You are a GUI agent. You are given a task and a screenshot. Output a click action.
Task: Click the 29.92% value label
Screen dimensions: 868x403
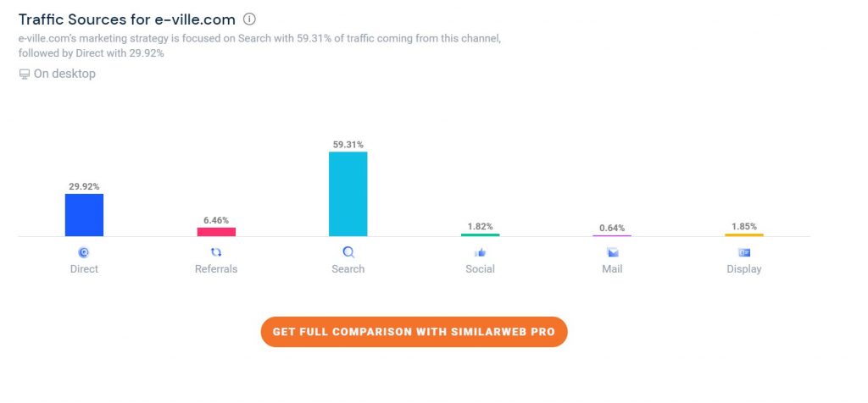[84, 186]
